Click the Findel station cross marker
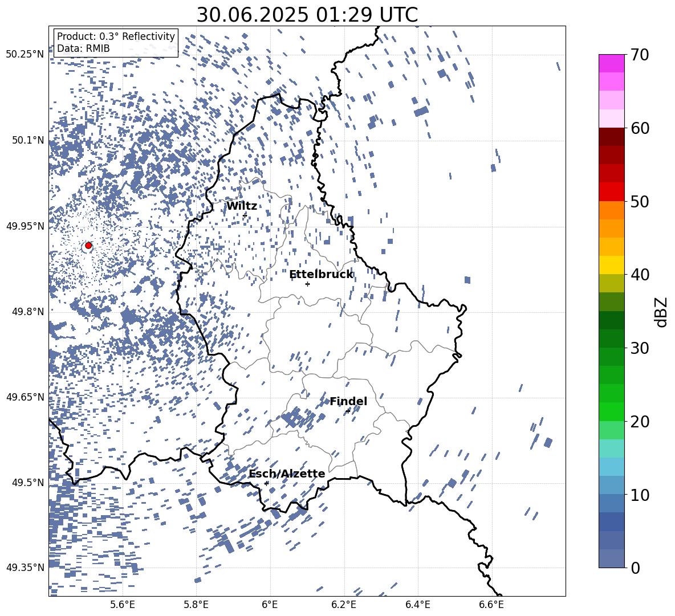 [x=348, y=411]
